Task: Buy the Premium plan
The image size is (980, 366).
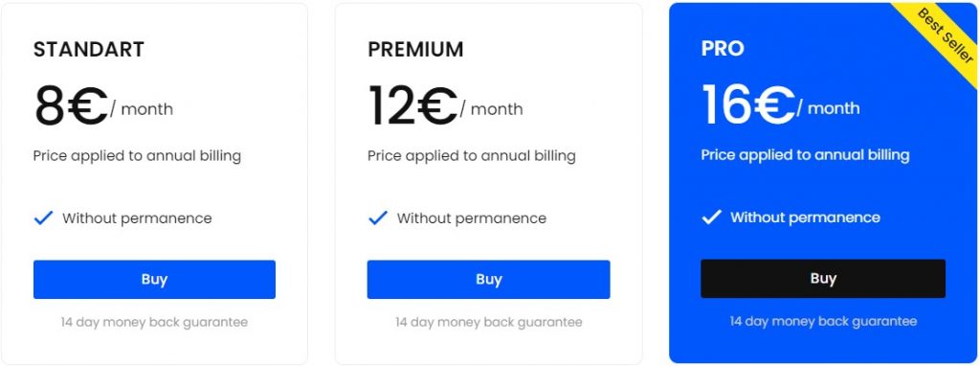Action: pyautogui.click(x=488, y=279)
